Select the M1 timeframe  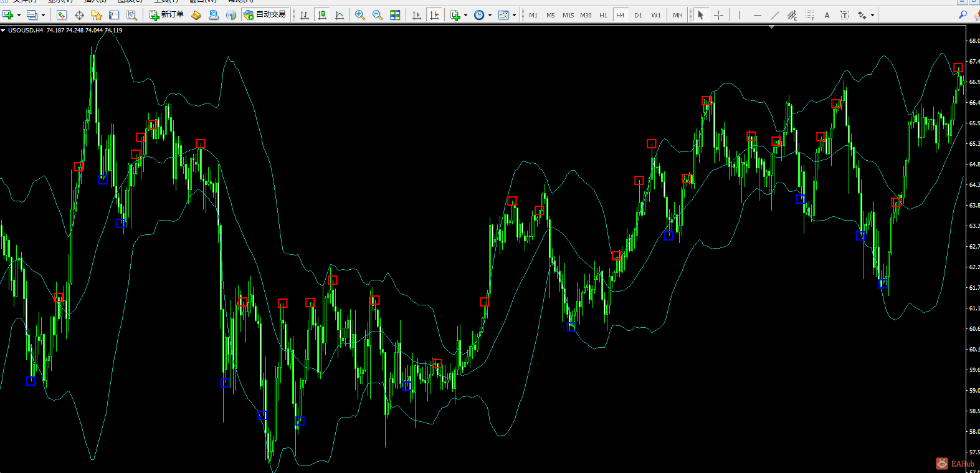(533, 15)
